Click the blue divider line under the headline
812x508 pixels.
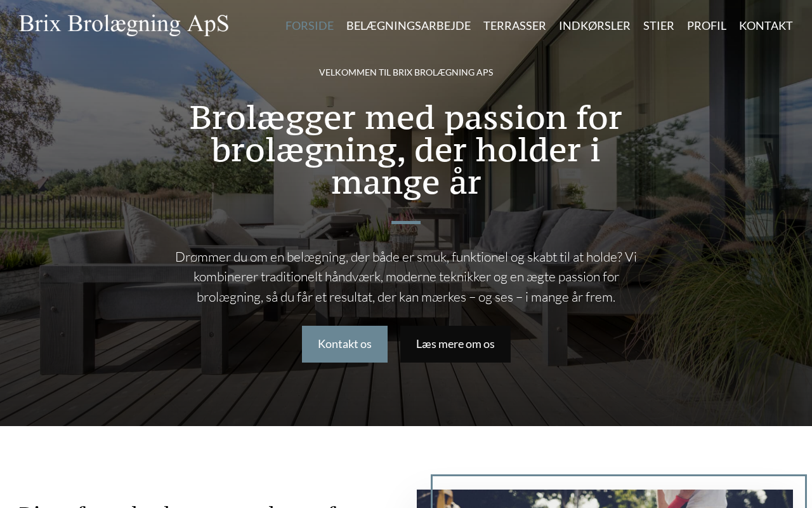pyautogui.click(x=406, y=223)
